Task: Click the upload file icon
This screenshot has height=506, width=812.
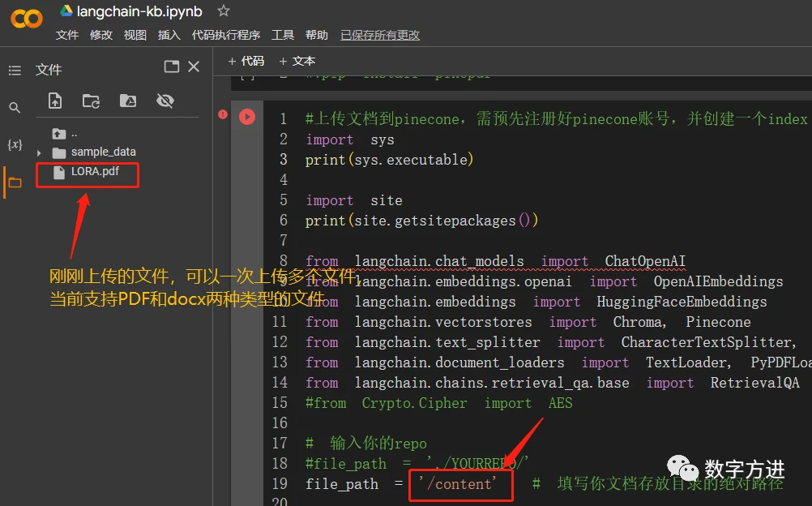Action: pos(55,101)
